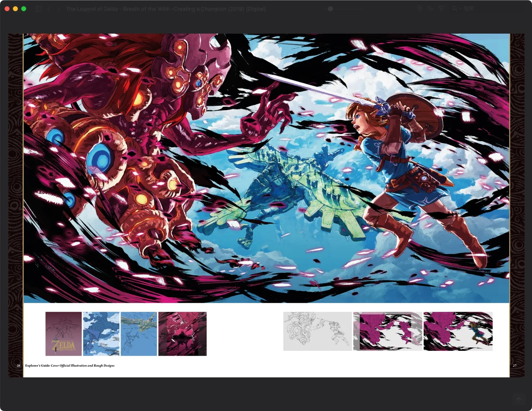Screen dimensions: 532x411
Task: Open the search options magnifier dropdown
Action: pos(456,9)
